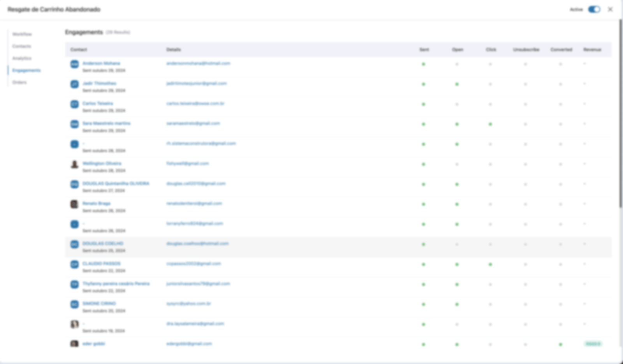Click green Open dot in Jadir Thimotheo row
Image resolution: width=623 pixels, height=364 pixels.
coord(457,84)
